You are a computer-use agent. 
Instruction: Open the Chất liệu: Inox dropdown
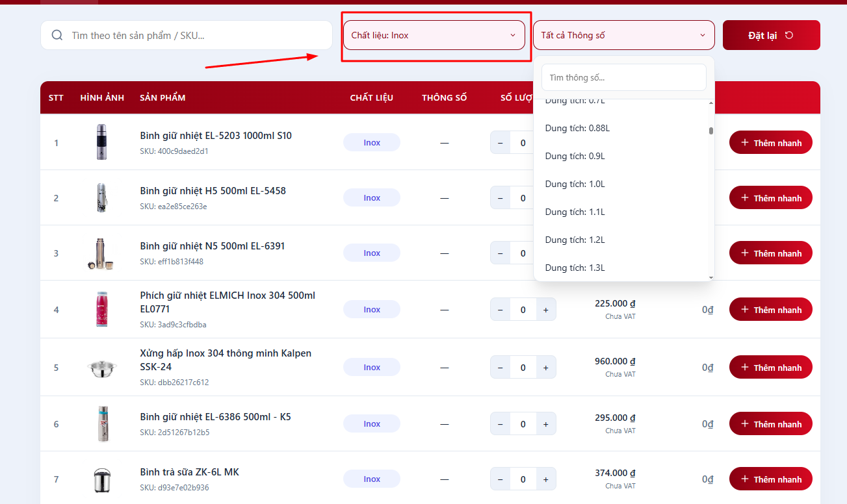pyautogui.click(x=434, y=35)
